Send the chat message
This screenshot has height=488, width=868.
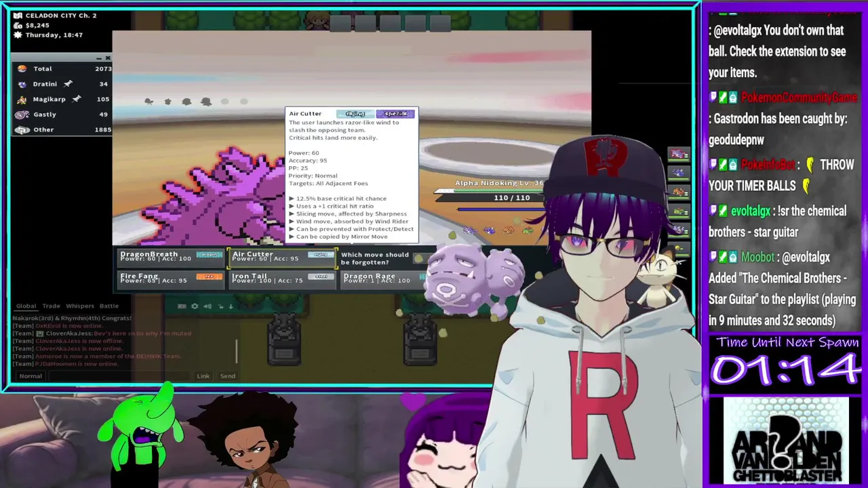point(228,376)
